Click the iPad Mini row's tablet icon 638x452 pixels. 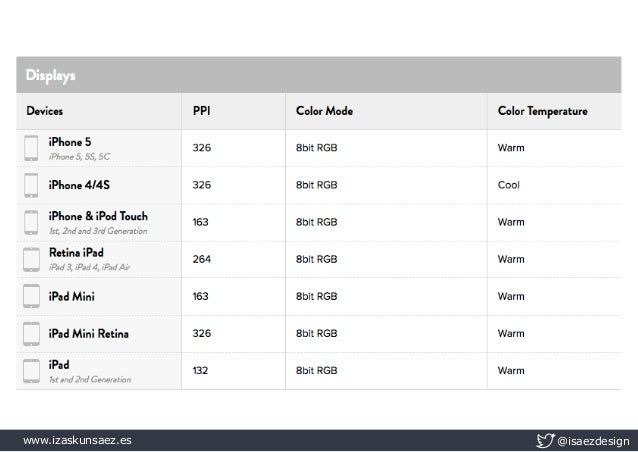31,296
